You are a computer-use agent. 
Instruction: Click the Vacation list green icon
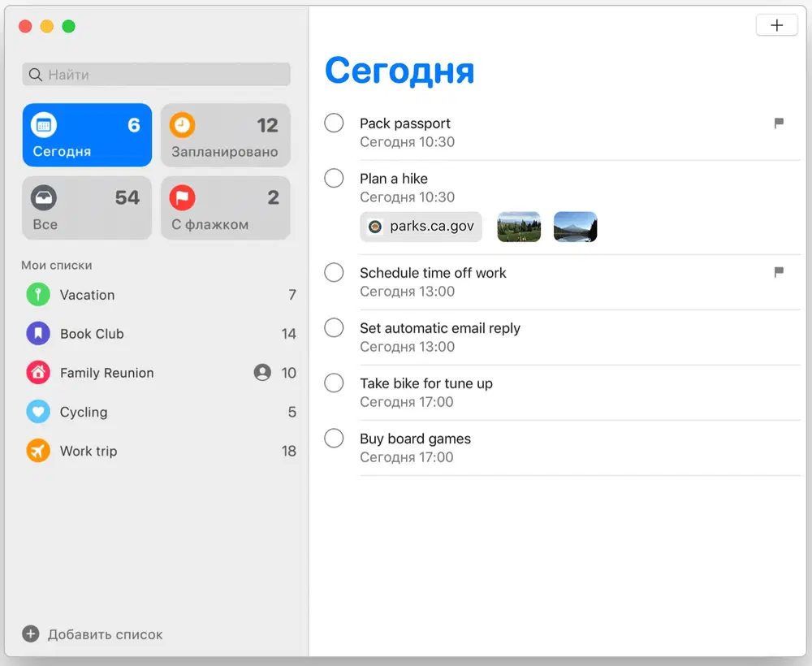pyautogui.click(x=38, y=295)
